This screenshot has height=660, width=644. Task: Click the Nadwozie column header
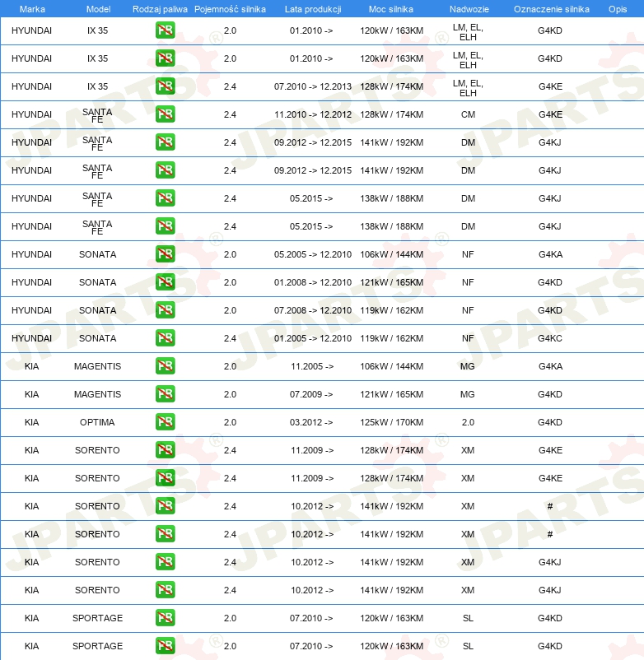tap(469, 9)
